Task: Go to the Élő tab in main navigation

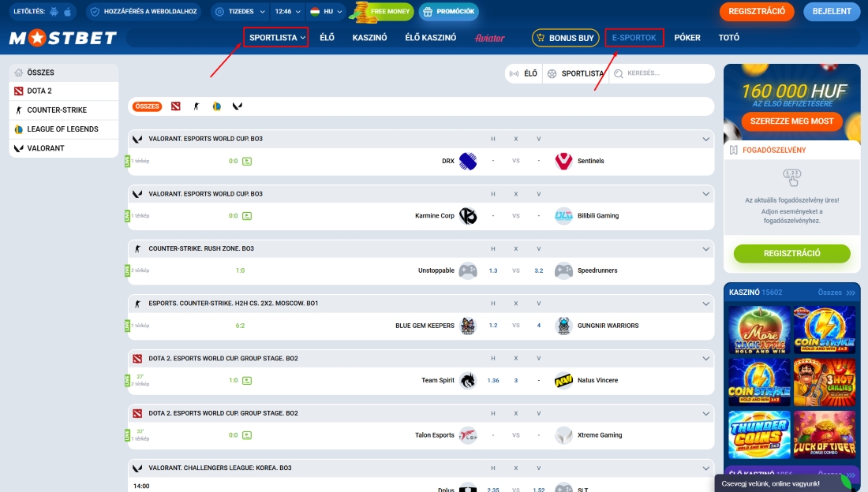Action: (327, 38)
